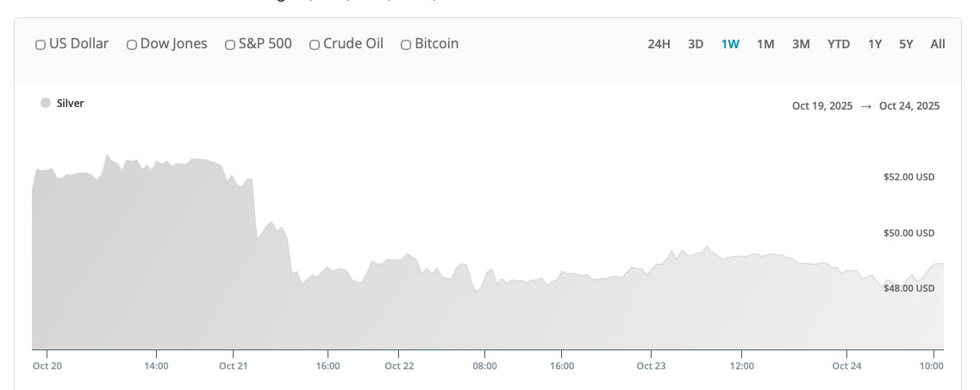This screenshot has height=390, width=980.
Task: Click the Oct 24, 2025 end date
Action: click(909, 106)
